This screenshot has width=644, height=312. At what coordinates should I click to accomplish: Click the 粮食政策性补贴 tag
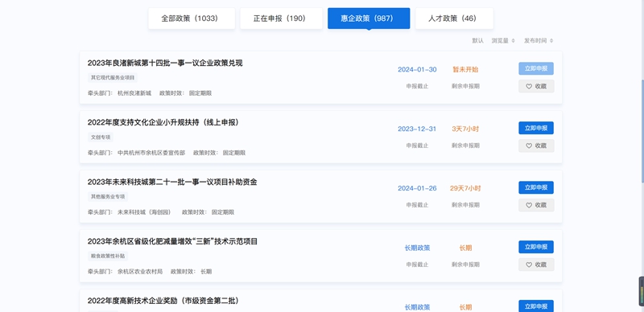pyautogui.click(x=108, y=257)
